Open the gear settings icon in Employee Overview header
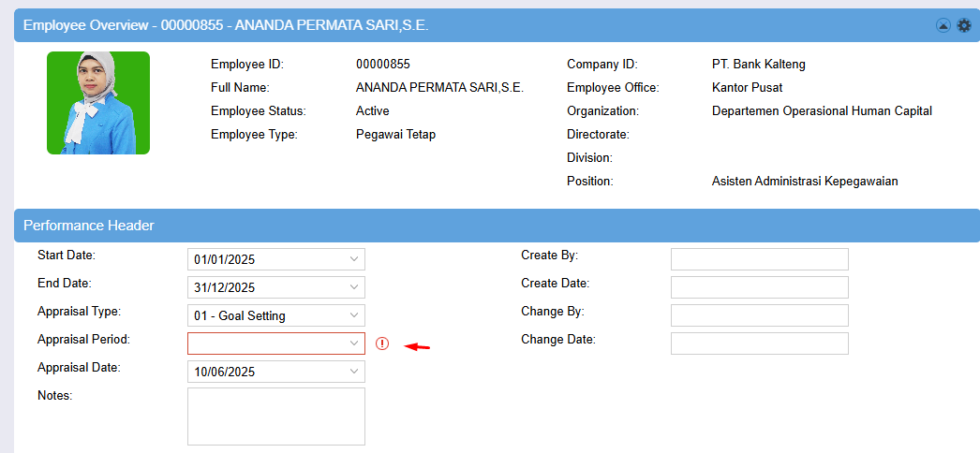This screenshot has width=980, height=453. pos(964,25)
